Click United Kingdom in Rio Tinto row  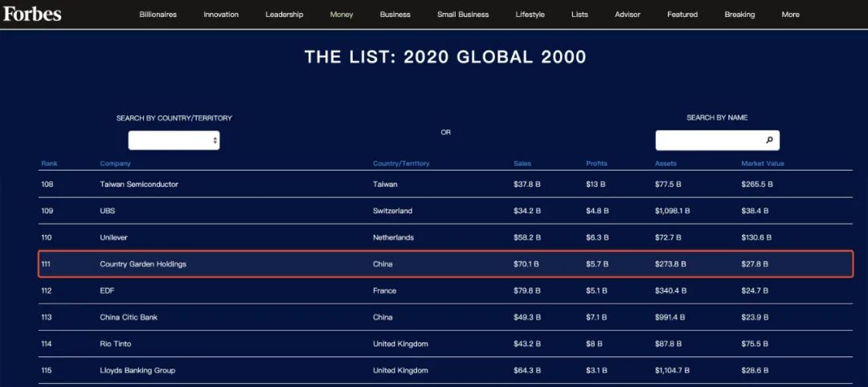401,344
